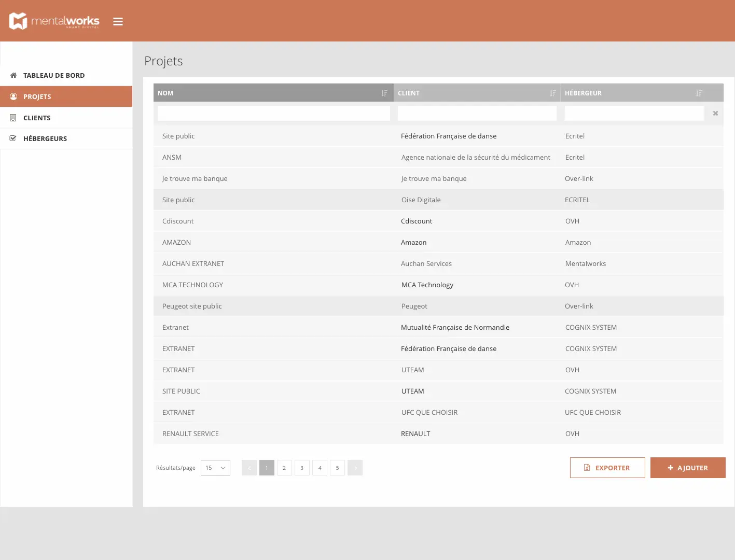Image resolution: width=735 pixels, height=560 pixels.
Task: Click the CLIENT column header
Action: click(x=477, y=93)
